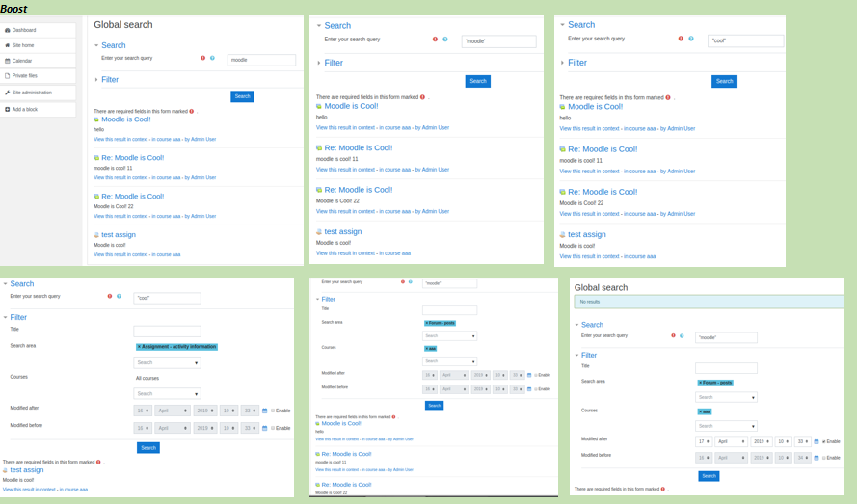Open 'test assign' result in Assignment filter panel
This screenshot has height=504, width=857.
click(x=27, y=470)
